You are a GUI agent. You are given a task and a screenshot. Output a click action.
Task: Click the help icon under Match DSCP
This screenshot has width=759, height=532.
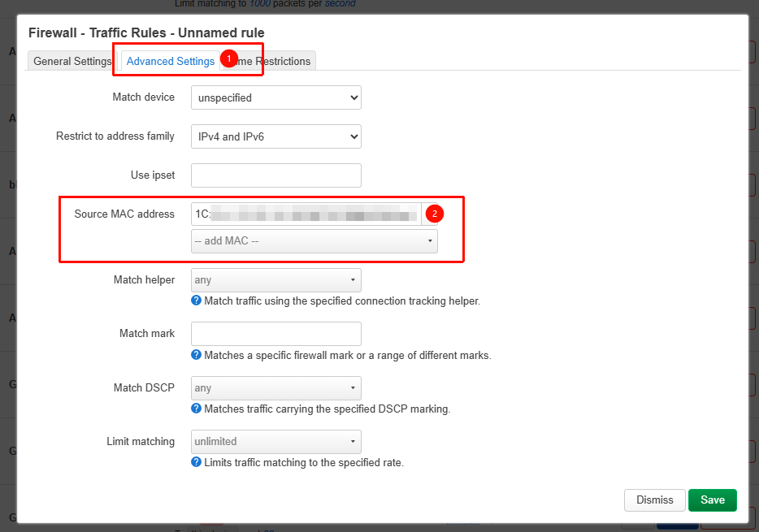click(196, 409)
